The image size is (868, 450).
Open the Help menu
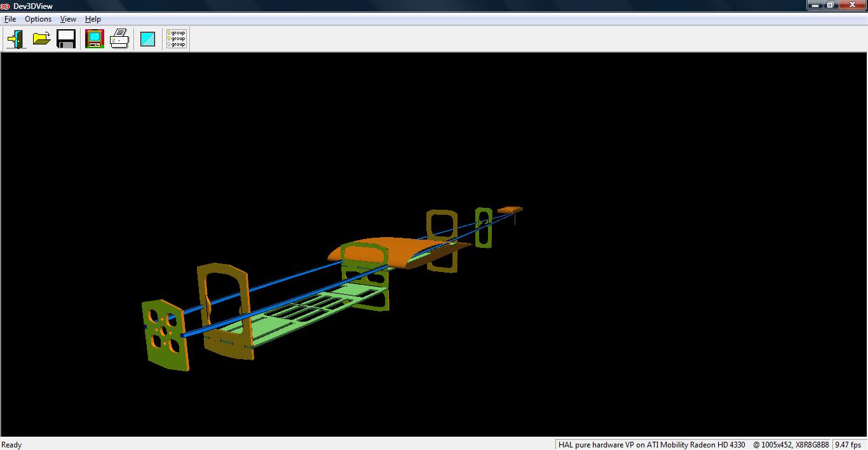[93, 19]
